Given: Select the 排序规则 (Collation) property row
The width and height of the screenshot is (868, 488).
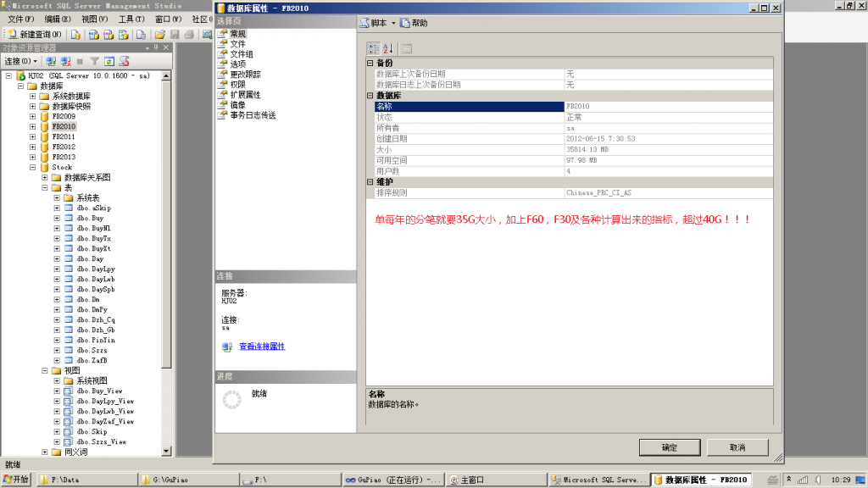Looking at the screenshot, I should [574, 193].
